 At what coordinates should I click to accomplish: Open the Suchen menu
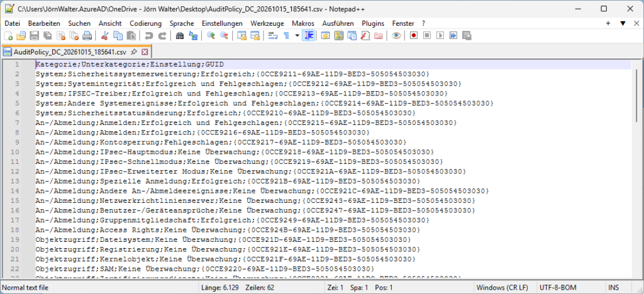pos(79,23)
